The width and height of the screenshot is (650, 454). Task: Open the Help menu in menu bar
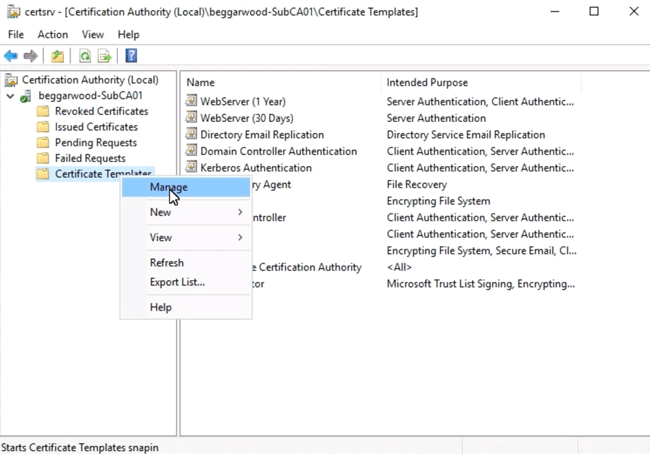point(129,34)
